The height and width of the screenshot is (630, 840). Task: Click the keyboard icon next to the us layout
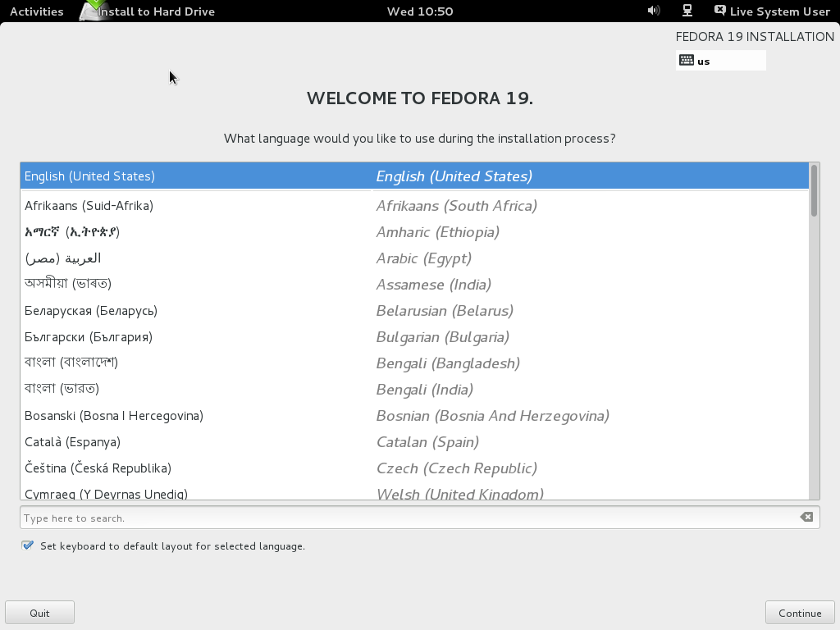[x=686, y=60]
